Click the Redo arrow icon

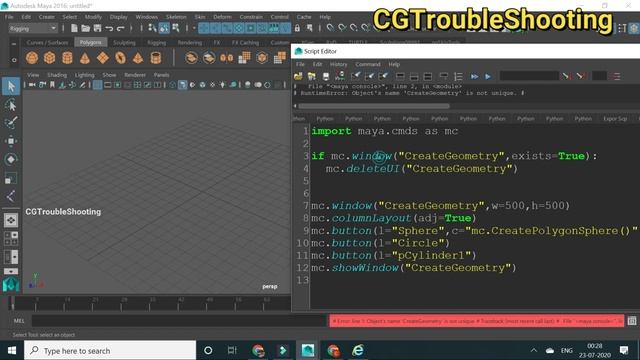[x=120, y=28]
